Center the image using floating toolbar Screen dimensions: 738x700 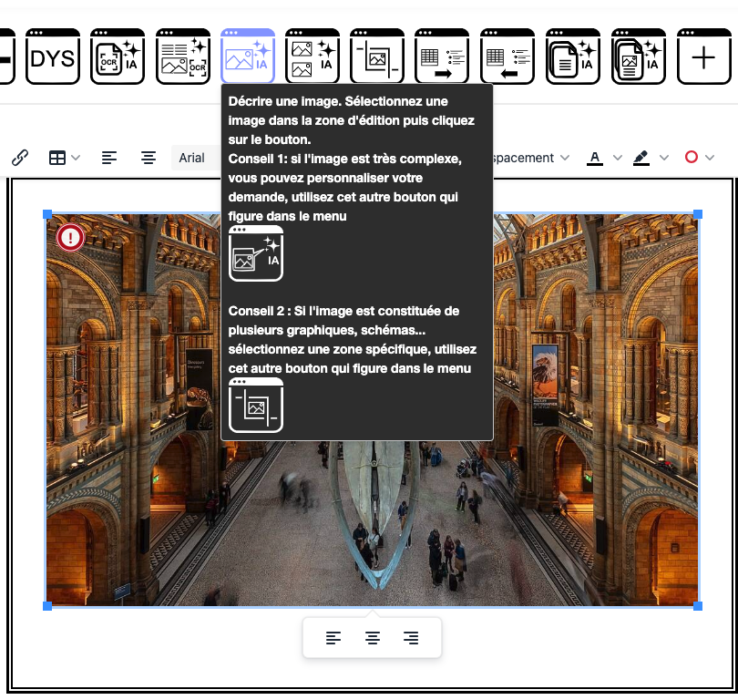pyautogui.click(x=373, y=638)
